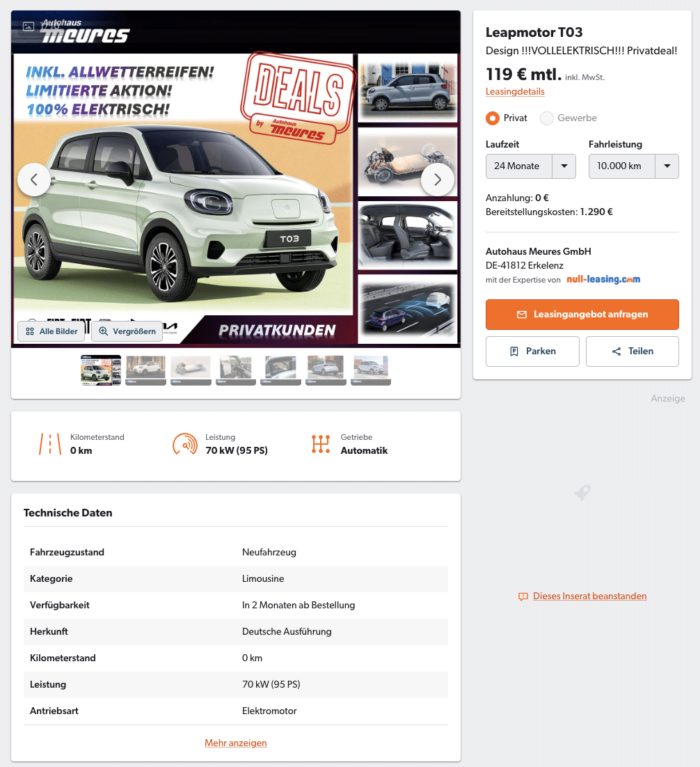The width and height of the screenshot is (700, 767).
Task: Expand technical data via Mehr anzeigen
Action: (236, 743)
